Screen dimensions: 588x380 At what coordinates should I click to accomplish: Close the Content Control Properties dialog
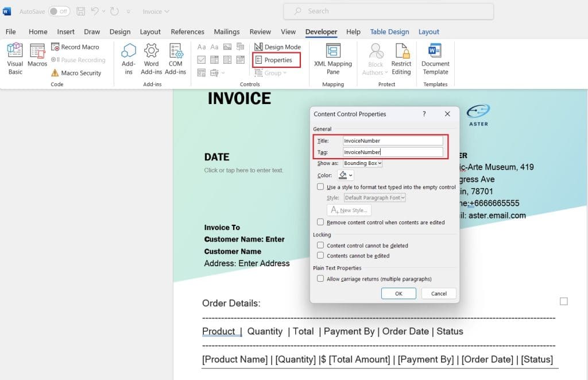(x=447, y=114)
